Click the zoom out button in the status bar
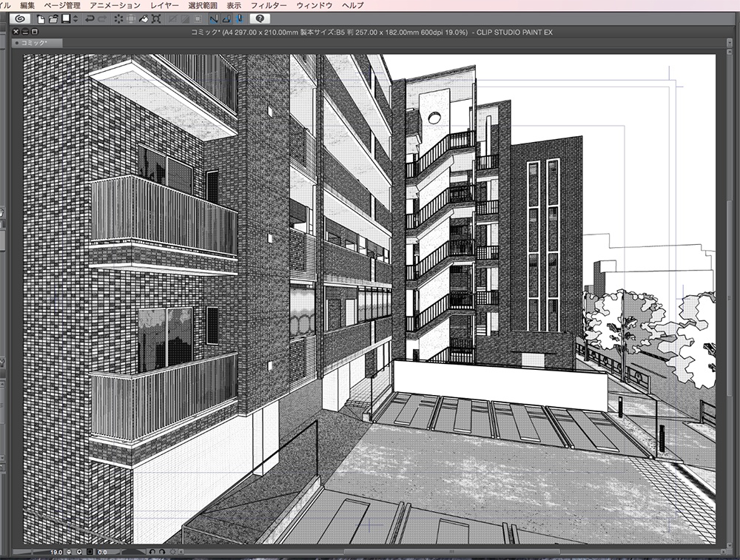The width and height of the screenshot is (740, 560). [x=68, y=550]
